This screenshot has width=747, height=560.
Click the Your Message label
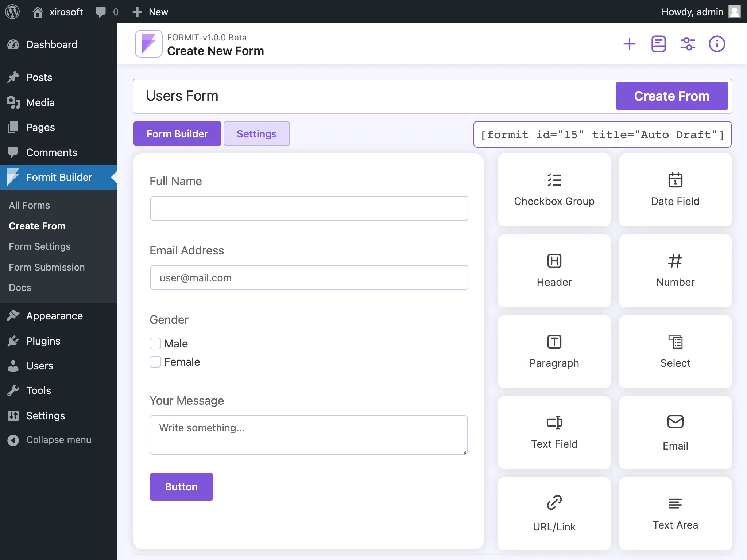pyautogui.click(x=187, y=401)
